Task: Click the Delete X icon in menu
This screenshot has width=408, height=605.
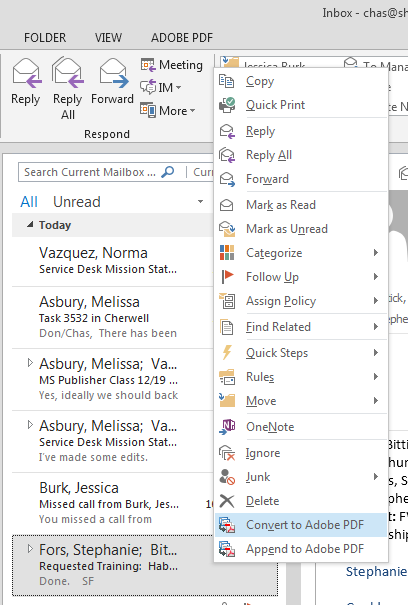Action: coord(227,501)
